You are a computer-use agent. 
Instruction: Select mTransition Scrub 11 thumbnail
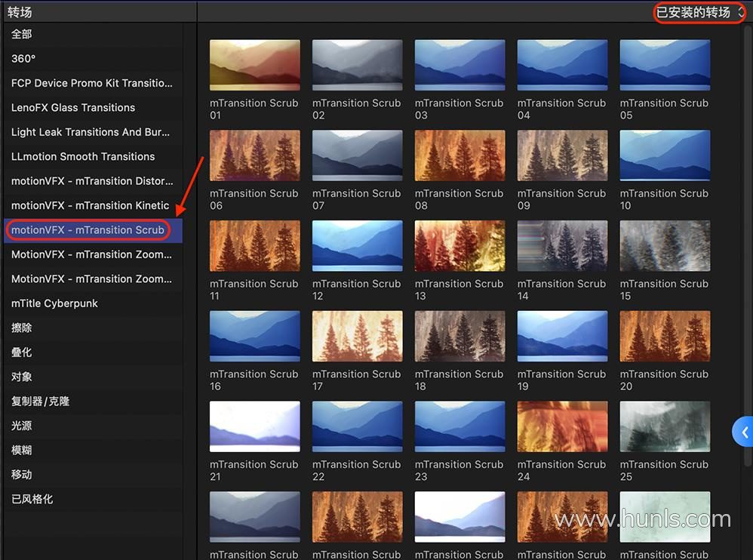pos(255,246)
